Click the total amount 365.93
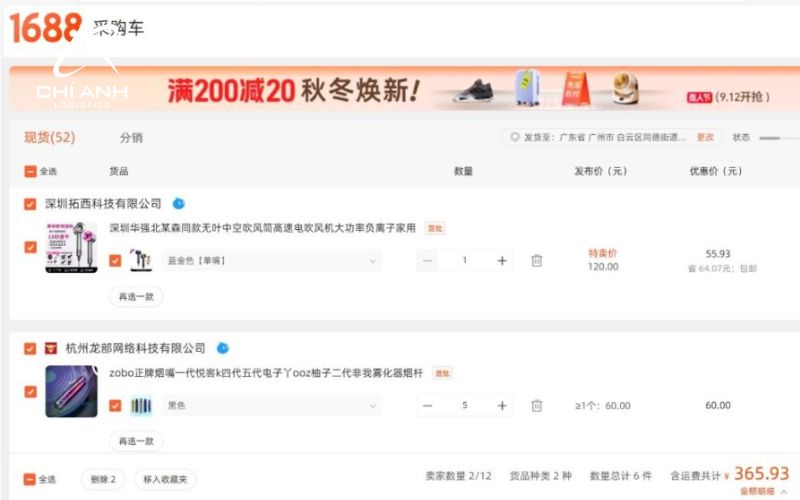 761,474
